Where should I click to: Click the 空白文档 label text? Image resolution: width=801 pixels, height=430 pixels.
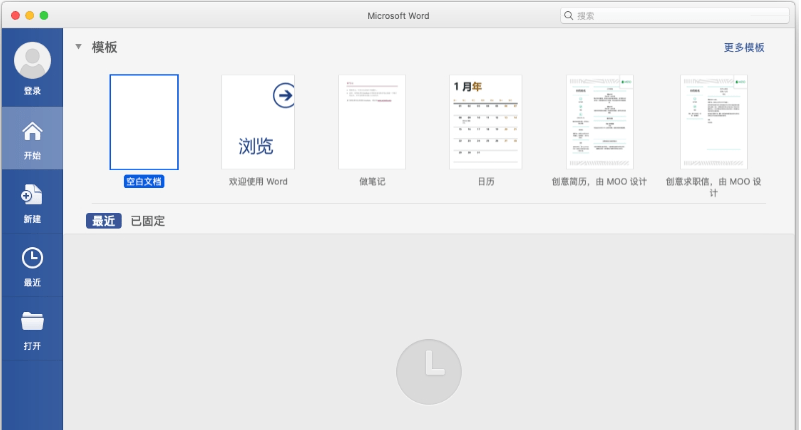point(144,181)
